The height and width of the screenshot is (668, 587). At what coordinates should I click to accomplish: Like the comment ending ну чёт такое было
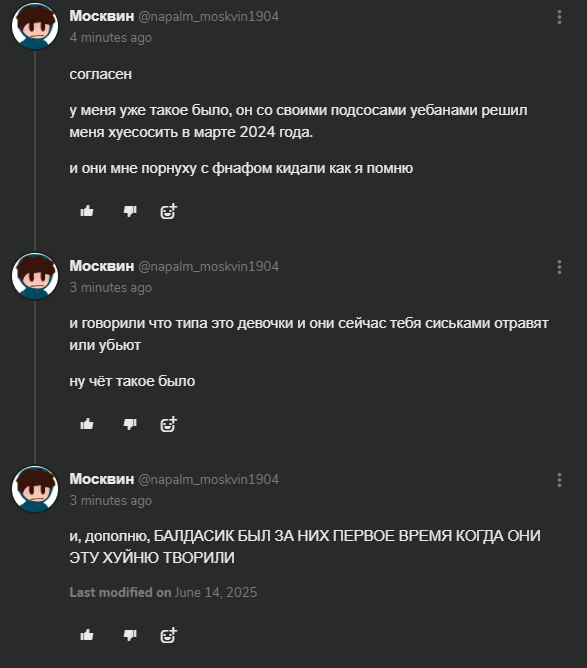87,424
